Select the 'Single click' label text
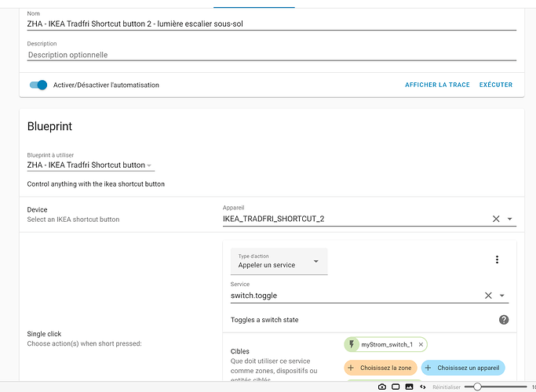This screenshot has height=392, width=536. 44,334
